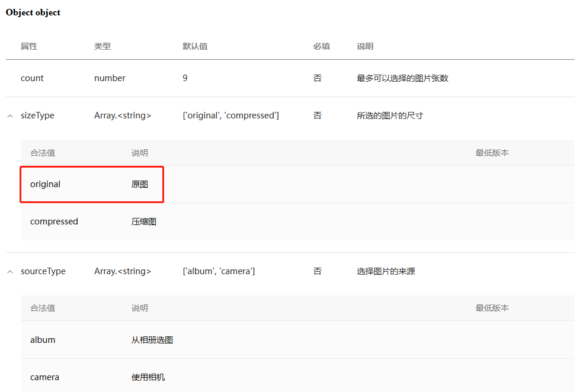Click the '默认值' column header

[x=195, y=46]
